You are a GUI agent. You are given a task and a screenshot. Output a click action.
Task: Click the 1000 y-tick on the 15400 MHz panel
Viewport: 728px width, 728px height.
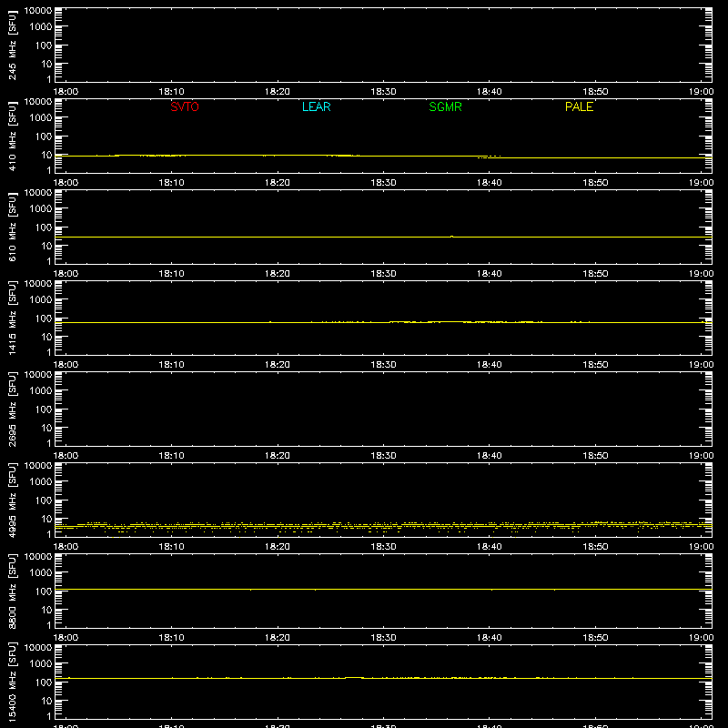click(41, 664)
